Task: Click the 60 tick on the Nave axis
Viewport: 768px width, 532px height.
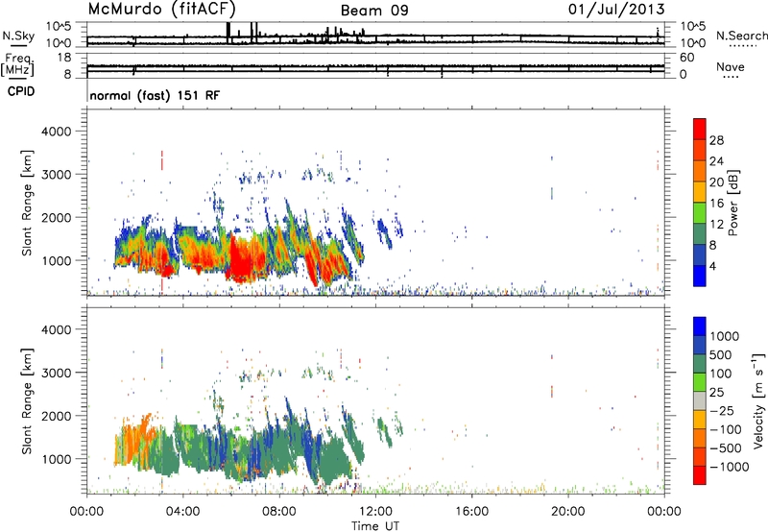Action: coord(687,58)
